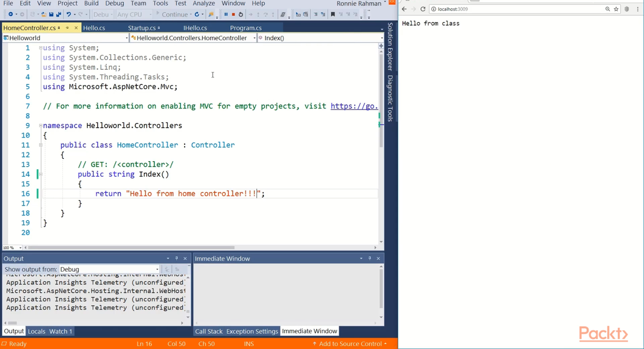The width and height of the screenshot is (644, 349).
Task: Click the bookmark star in Chrome address bar
Action: 616,9
